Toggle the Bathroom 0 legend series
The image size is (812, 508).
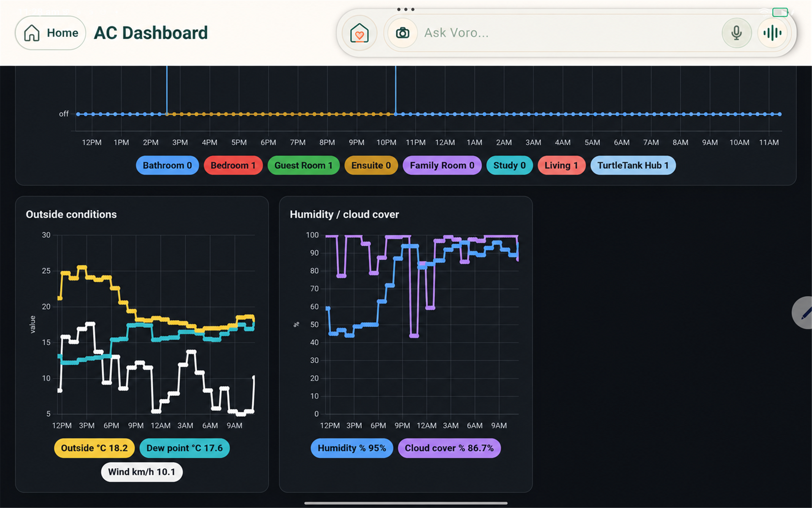pyautogui.click(x=167, y=165)
